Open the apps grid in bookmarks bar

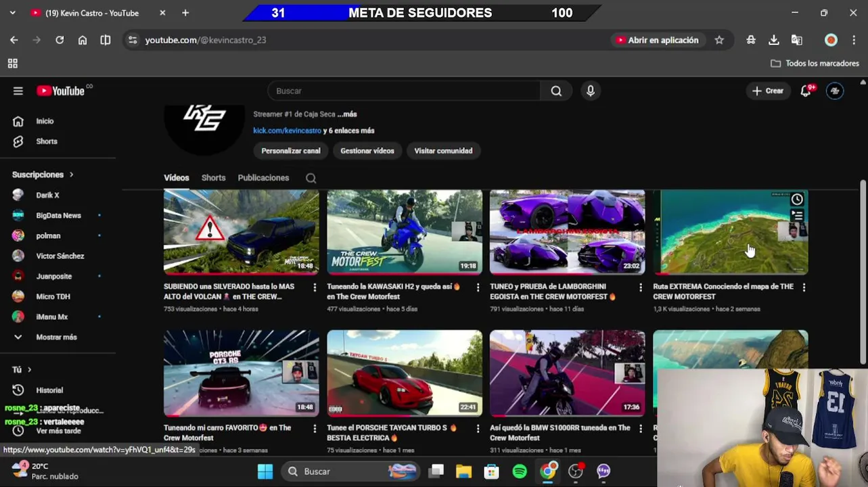coord(12,64)
